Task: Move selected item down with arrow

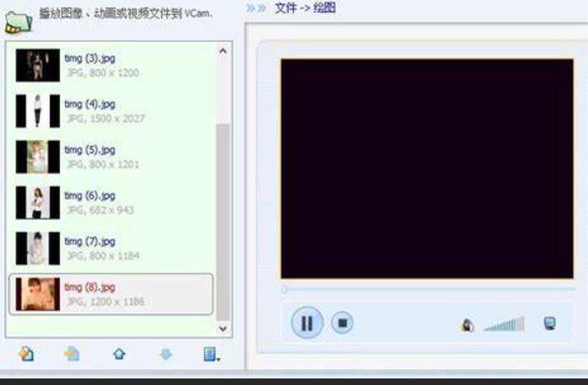Action: [166, 354]
